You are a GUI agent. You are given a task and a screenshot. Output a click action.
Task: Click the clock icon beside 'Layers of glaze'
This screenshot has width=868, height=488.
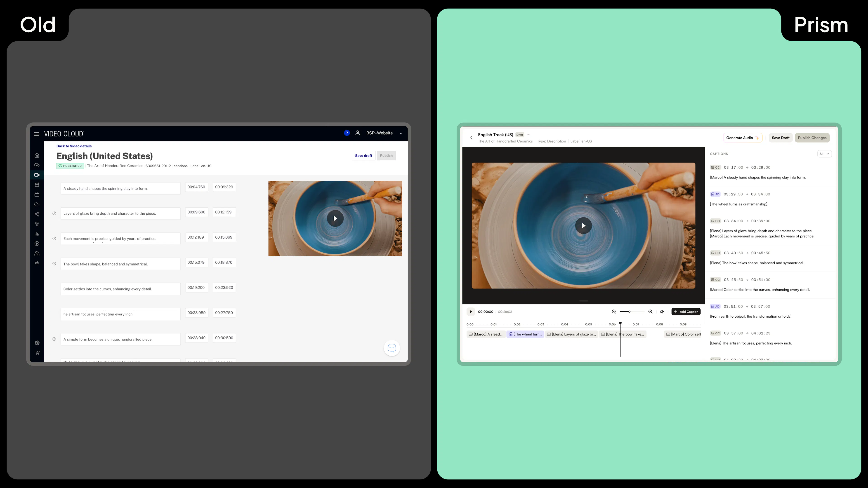54,213
